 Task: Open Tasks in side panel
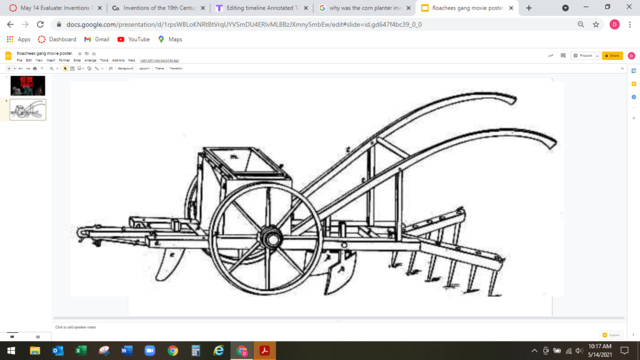pyautogui.click(x=633, y=97)
